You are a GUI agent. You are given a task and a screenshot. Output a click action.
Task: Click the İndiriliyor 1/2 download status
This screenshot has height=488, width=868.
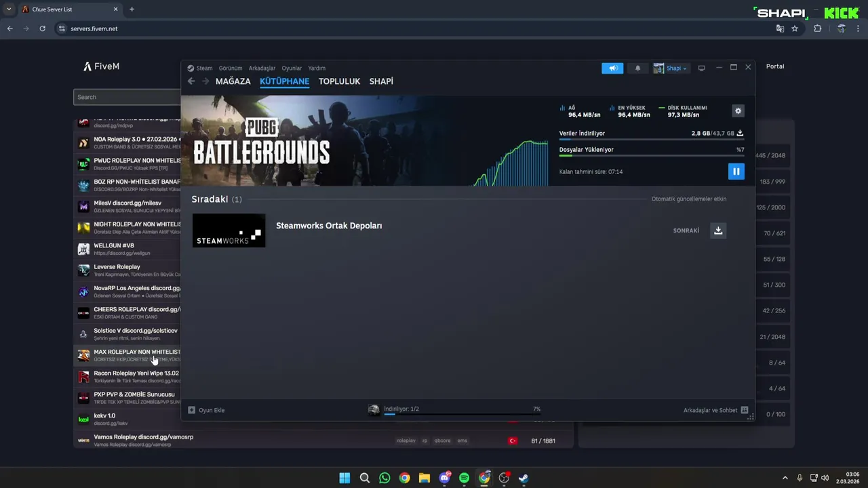(401, 409)
